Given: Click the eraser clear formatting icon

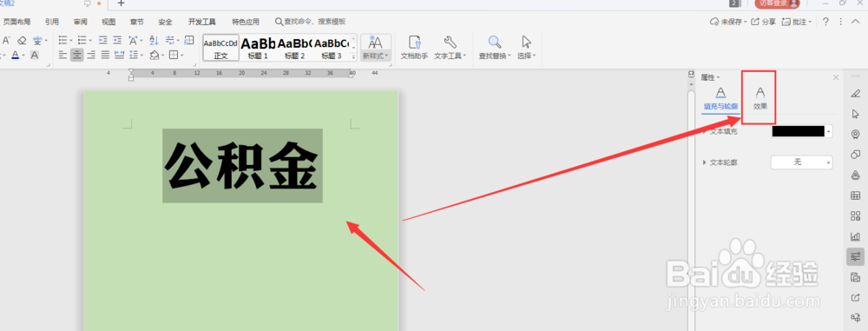Looking at the screenshot, I should point(22,41).
